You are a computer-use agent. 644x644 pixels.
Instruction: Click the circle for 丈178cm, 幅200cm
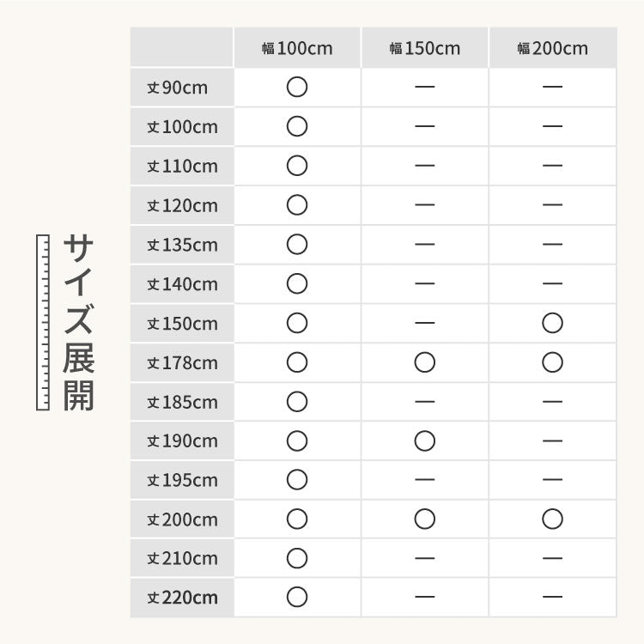pos(552,362)
